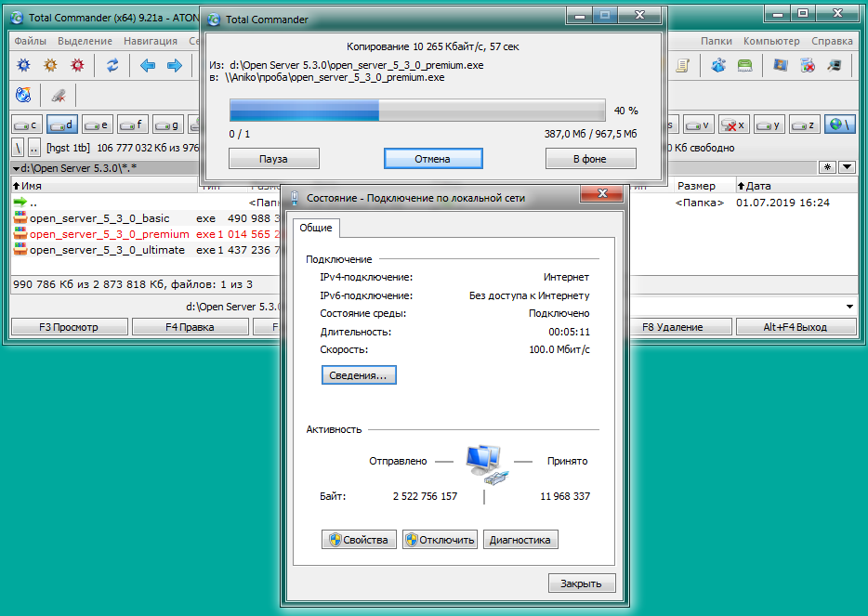Click left panel path d:\Open Server 5.3.0
Screen dimensions: 868x616
point(79,167)
